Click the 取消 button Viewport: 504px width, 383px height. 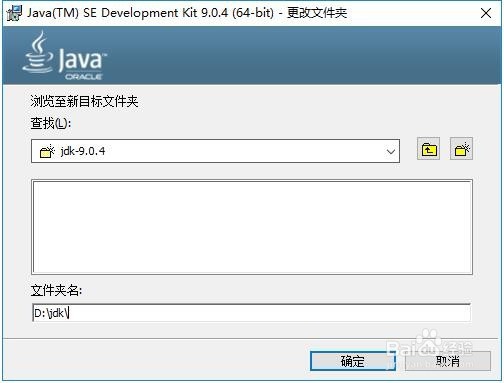448,361
